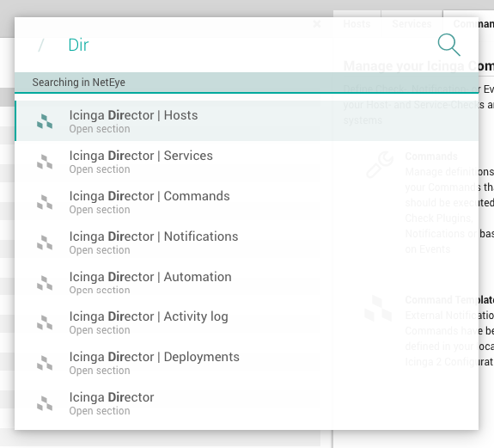Screen dimensions: 494x448
Task: Switch to the Commands tab in the background page
Action: pyautogui.click(x=468, y=24)
